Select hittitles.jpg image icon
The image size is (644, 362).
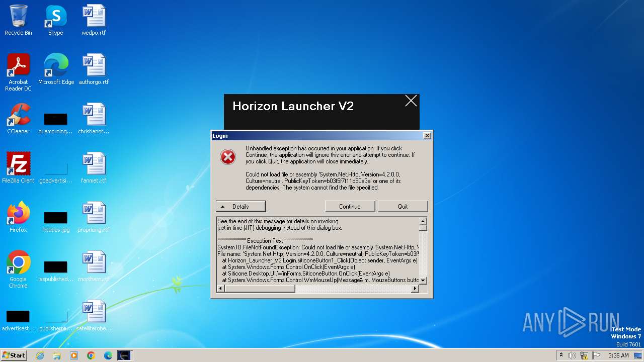pyautogui.click(x=55, y=221)
